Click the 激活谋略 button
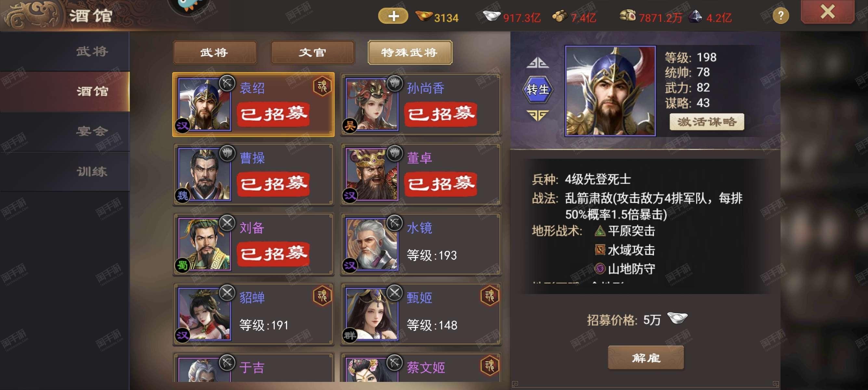The image size is (868, 390). tap(707, 122)
